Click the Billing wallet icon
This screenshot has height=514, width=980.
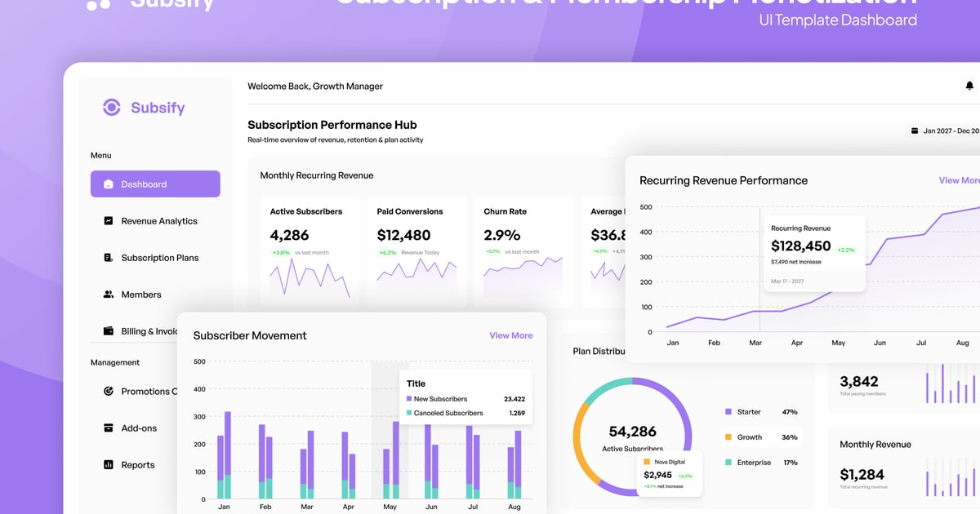click(x=109, y=331)
